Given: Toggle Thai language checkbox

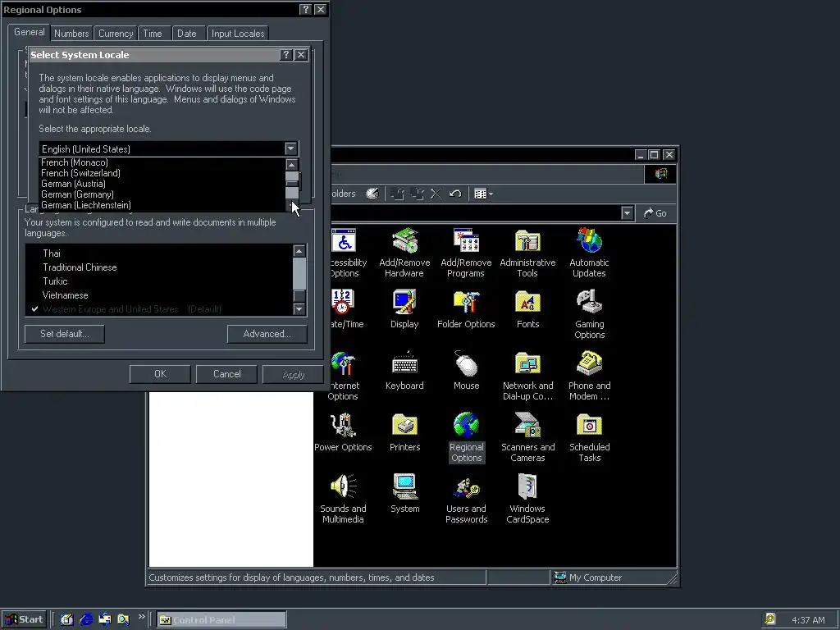Looking at the screenshot, I should 34,253.
